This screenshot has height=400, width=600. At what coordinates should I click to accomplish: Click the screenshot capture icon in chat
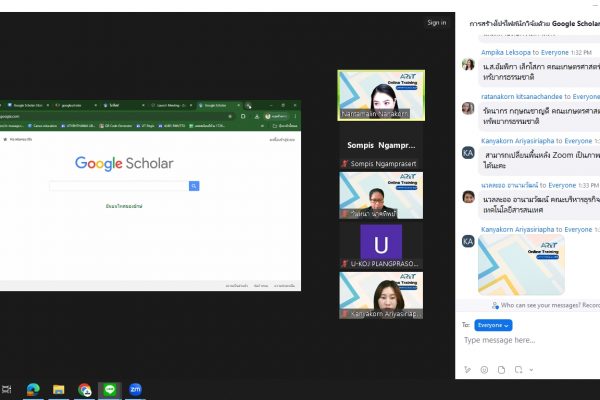[x=518, y=370]
